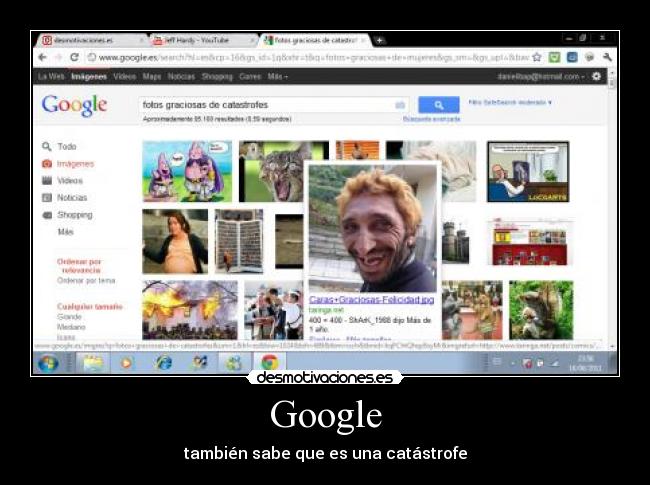Choose Ordenar por relevancia

click(x=80, y=266)
